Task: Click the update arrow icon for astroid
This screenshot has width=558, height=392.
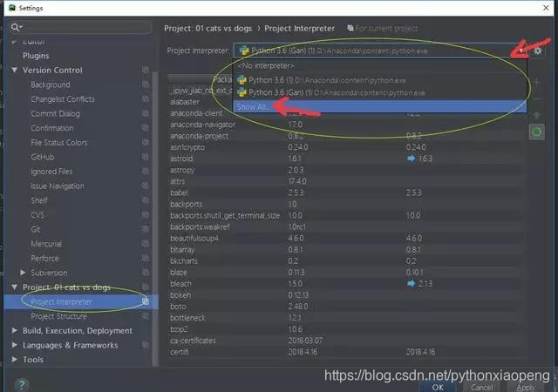Action: [x=411, y=159]
